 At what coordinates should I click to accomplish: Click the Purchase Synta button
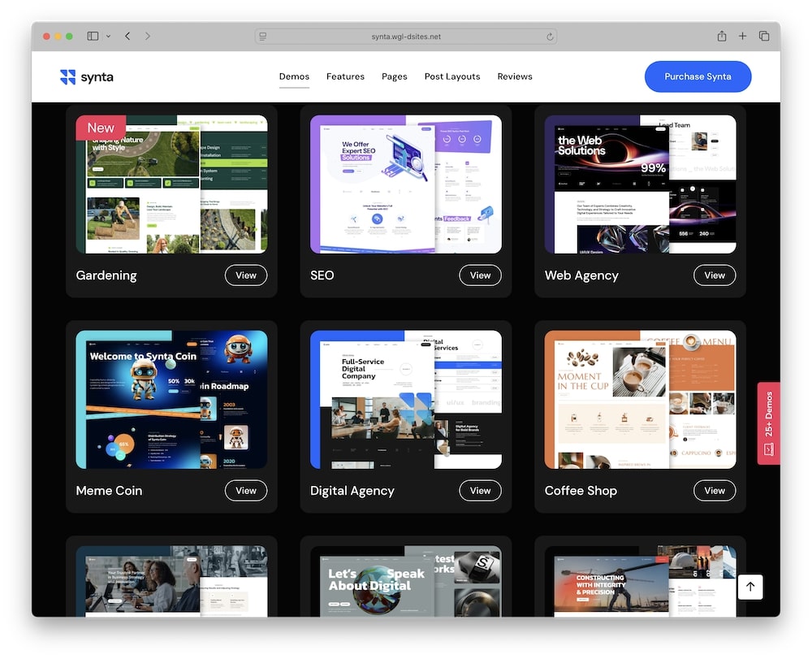point(698,76)
